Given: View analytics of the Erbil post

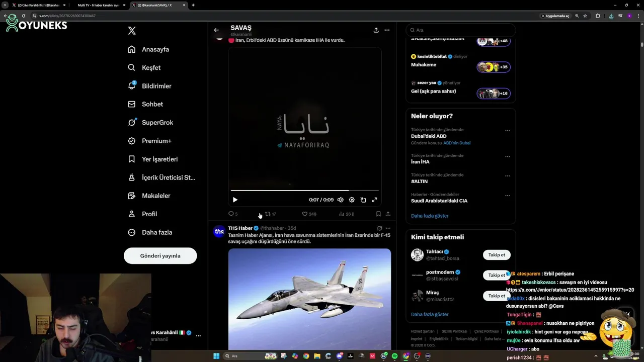Looking at the screenshot, I should (x=347, y=214).
